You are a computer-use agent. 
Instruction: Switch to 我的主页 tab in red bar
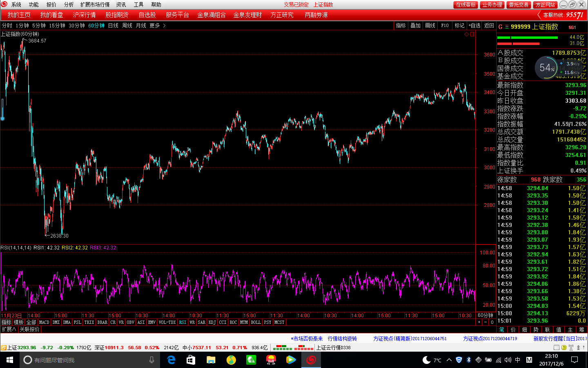click(19, 15)
